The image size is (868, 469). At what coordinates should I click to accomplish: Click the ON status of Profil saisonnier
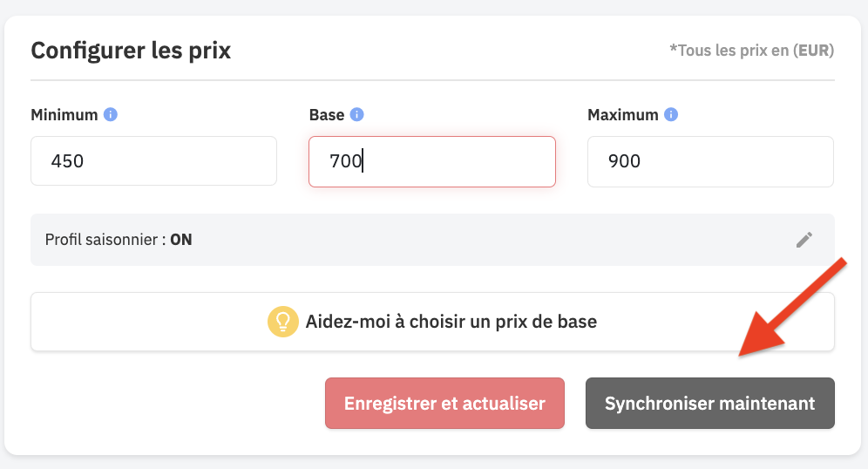[181, 240]
